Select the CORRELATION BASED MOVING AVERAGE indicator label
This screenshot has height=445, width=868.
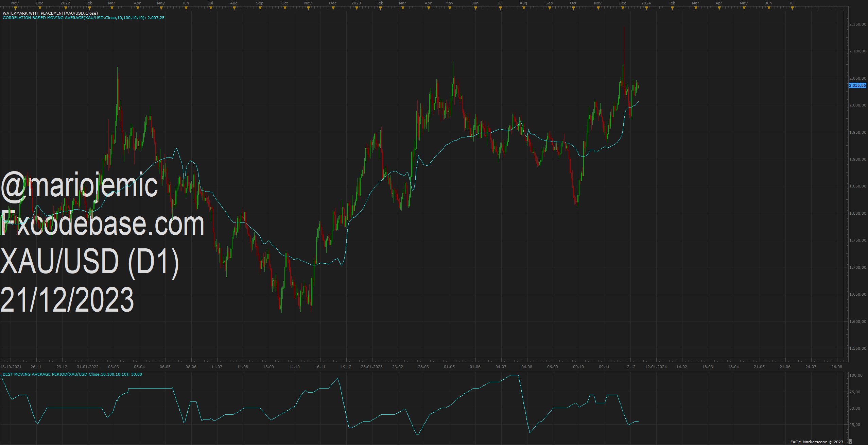click(84, 18)
